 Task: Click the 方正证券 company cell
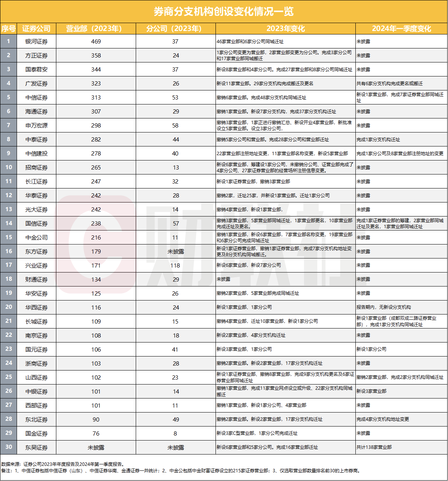click(36, 56)
